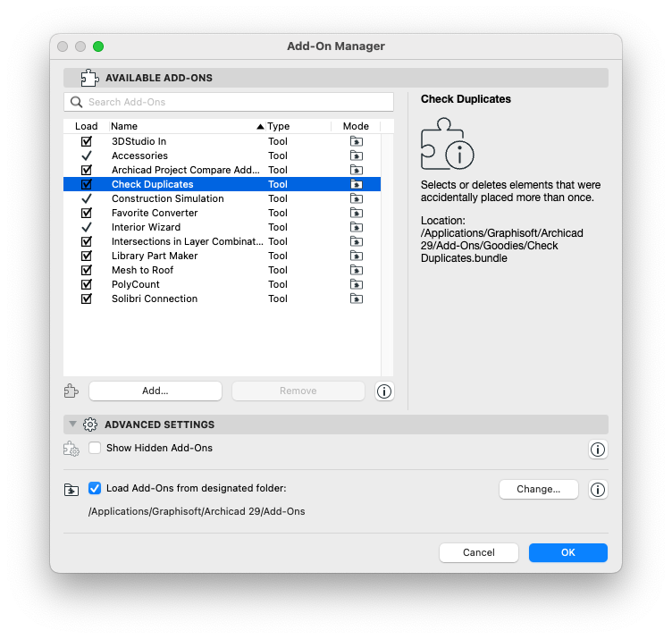Uncheck load for Archicad Project Compare
This screenshot has width=672, height=639.
coord(87,170)
